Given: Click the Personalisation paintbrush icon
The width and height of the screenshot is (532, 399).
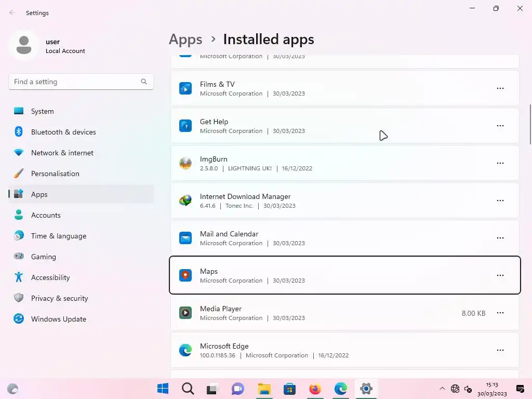Looking at the screenshot, I should pos(19,173).
